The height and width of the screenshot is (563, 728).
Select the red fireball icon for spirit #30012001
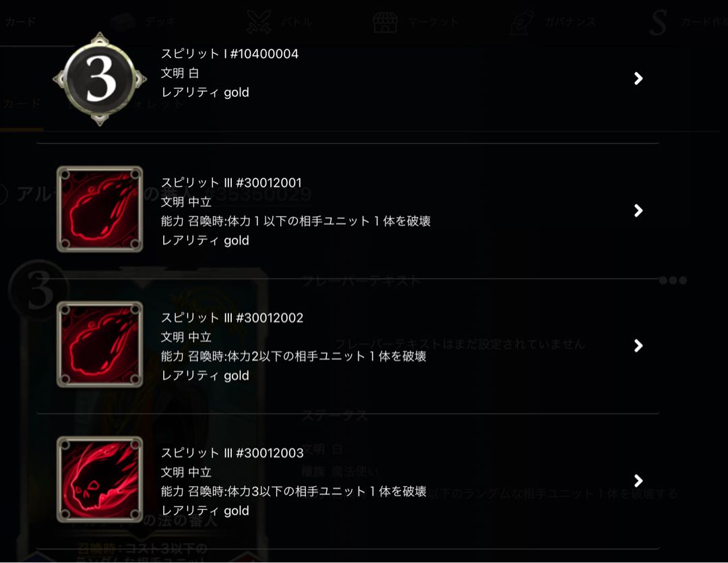(x=100, y=209)
